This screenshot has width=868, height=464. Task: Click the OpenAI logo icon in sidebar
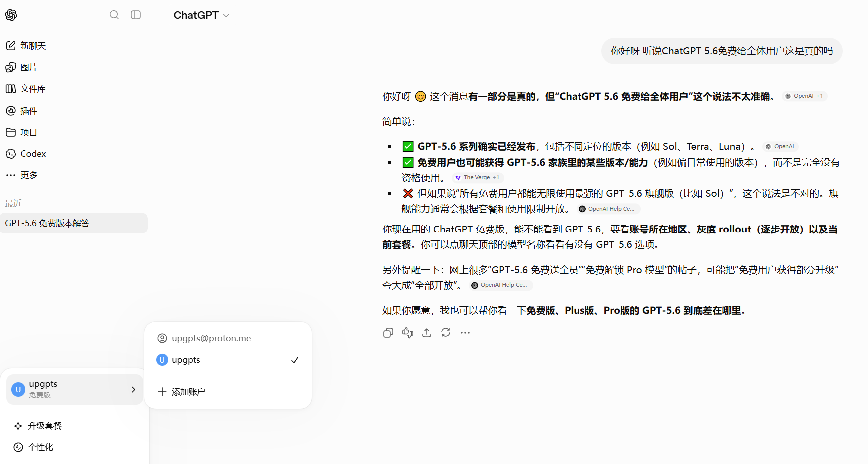[x=11, y=15]
